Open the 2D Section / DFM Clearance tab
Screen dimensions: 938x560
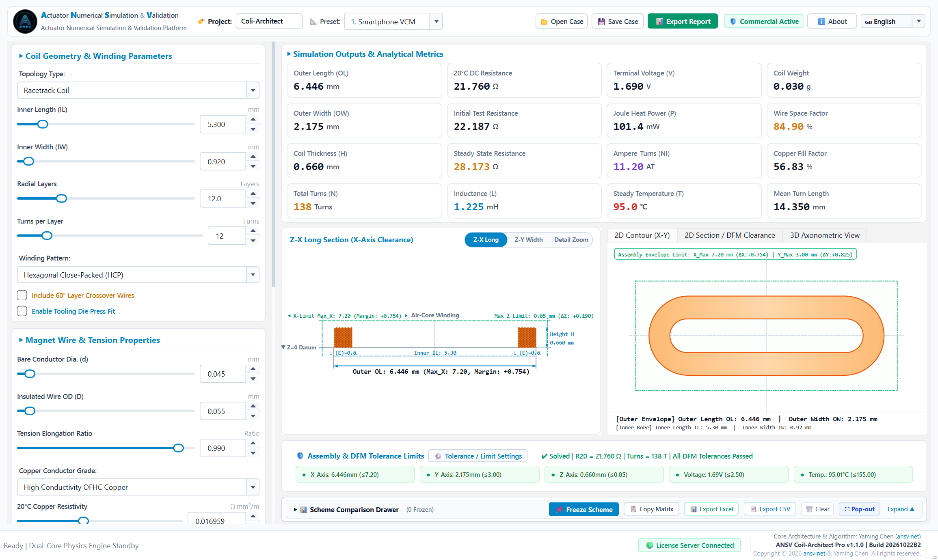[730, 235]
